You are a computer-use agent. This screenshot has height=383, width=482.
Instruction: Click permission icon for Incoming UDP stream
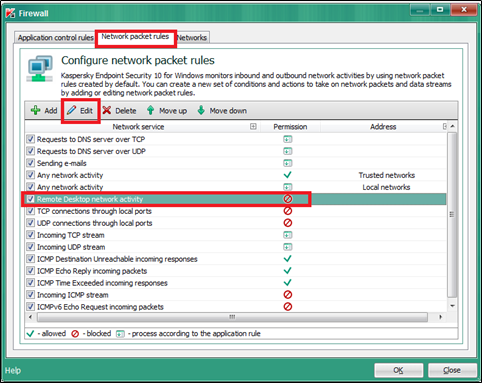tap(288, 247)
